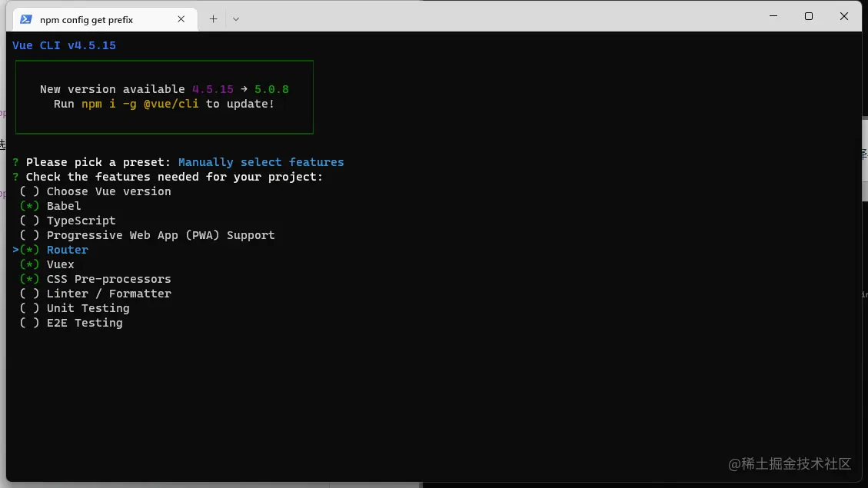Toggle the Babel checkbox
868x488 pixels.
[x=29, y=206]
